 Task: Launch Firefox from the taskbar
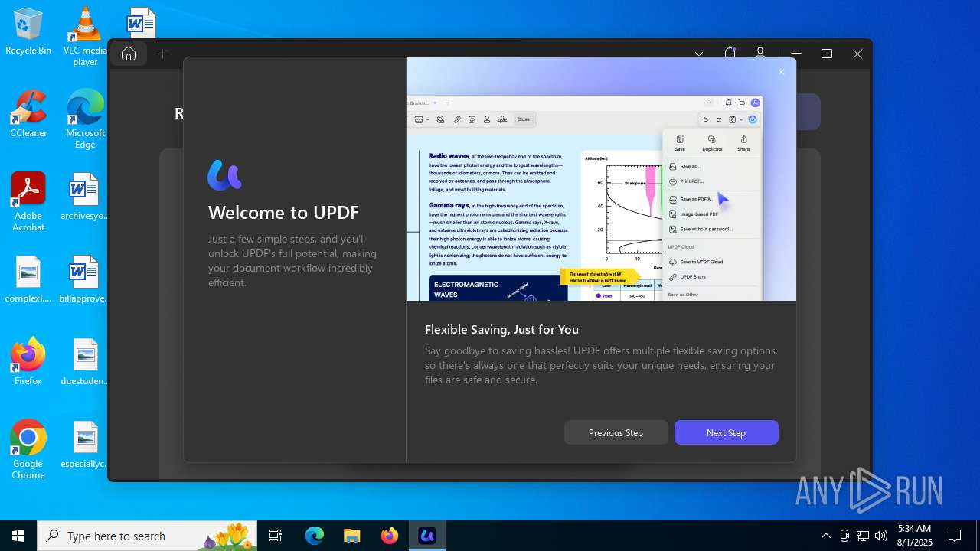click(390, 536)
